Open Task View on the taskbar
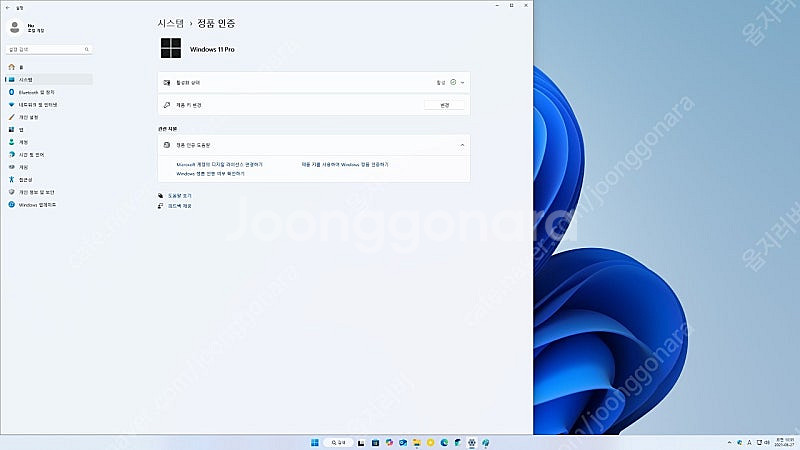The height and width of the screenshot is (450, 800). 361,442
